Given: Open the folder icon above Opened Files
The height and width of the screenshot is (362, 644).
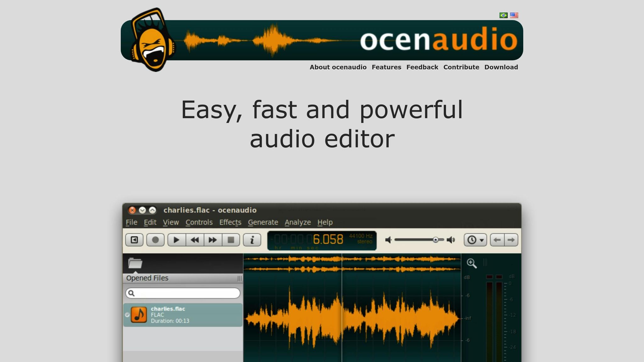Looking at the screenshot, I should [135, 263].
